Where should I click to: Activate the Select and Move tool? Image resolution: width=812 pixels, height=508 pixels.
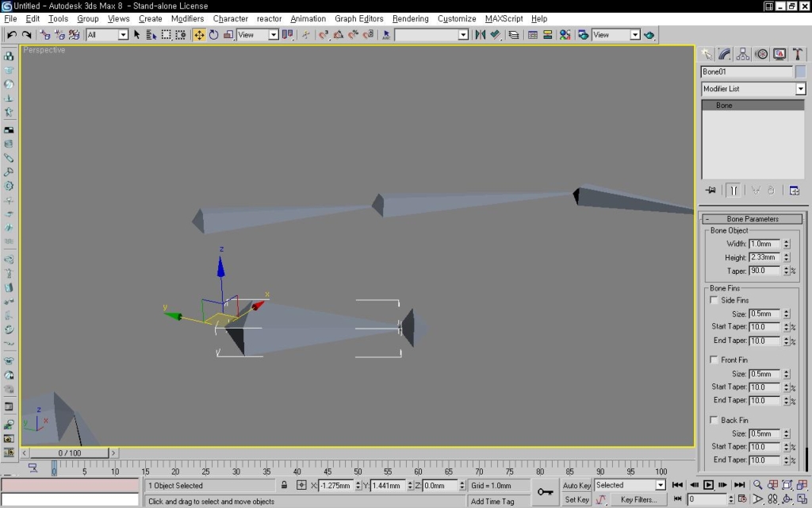click(x=199, y=35)
